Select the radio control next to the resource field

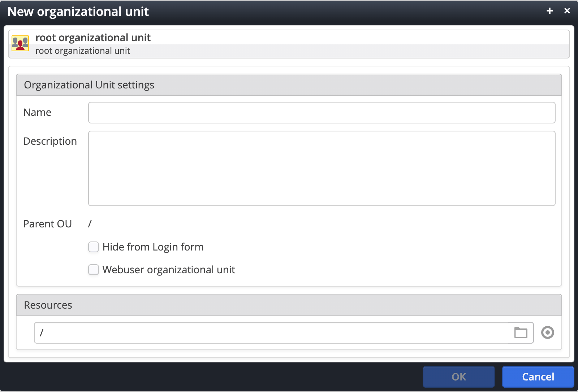coord(548,332)
